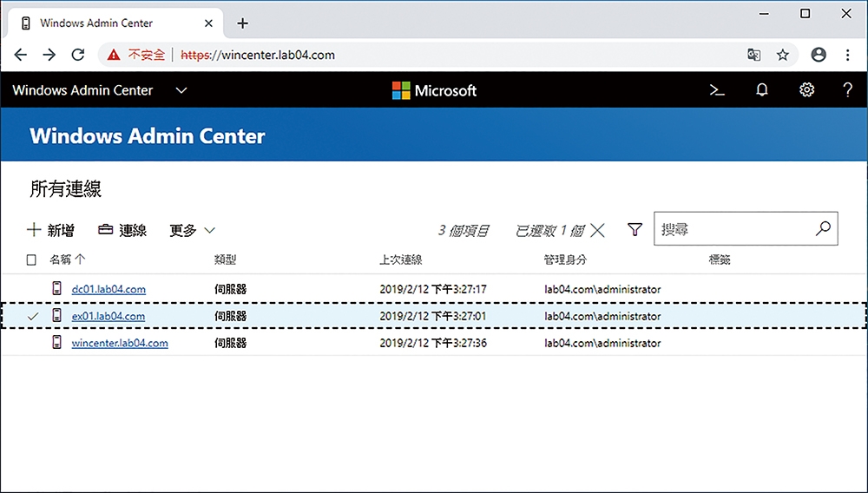Click 伺服器 in the wincenter row
The image size is (868, 493).
coord(230,343)
